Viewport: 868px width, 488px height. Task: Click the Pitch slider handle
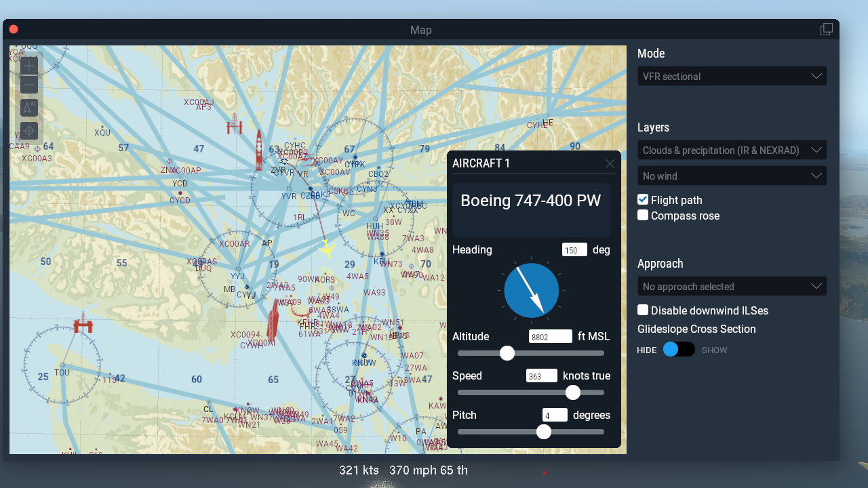click(x=544, y=432)
